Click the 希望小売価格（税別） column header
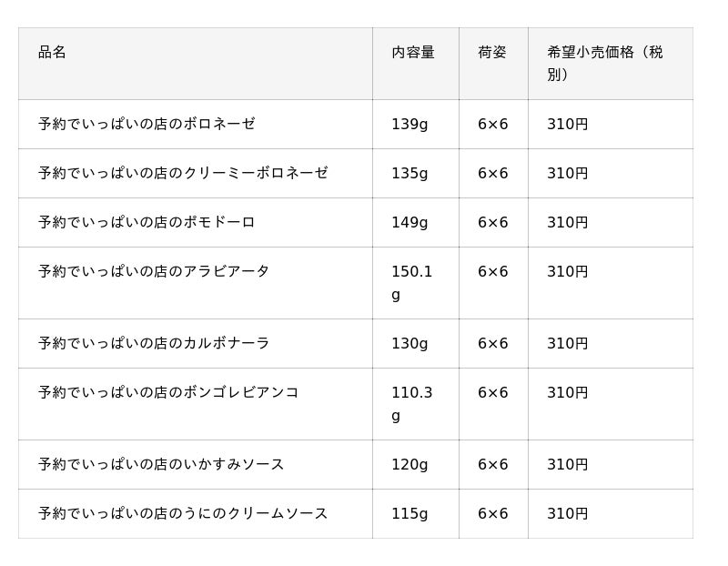 click(x=605, y=64)
